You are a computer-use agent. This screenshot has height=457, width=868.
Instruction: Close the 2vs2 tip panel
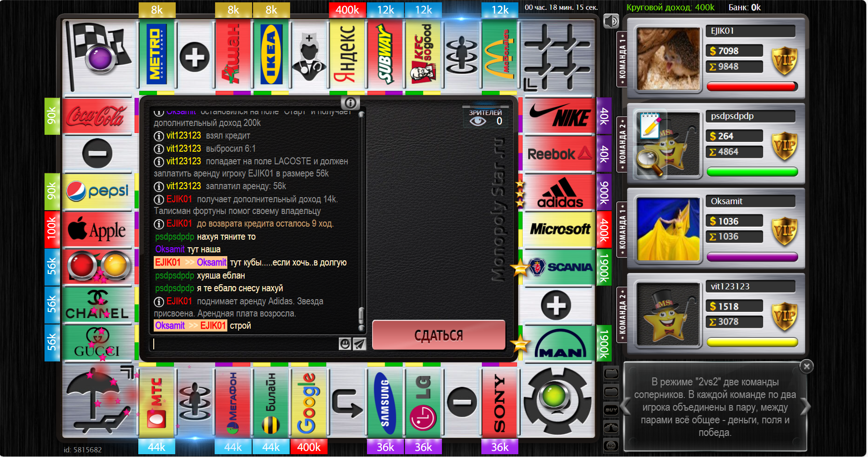pyautogui.click(x=807, y=366)
